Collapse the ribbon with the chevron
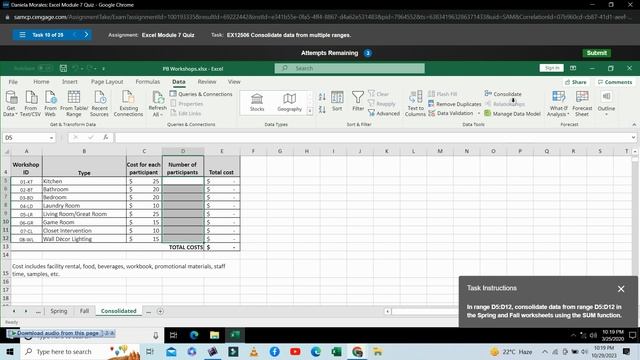Viewport: 640px width, 360px height. pyautogui.click(x=634, y=124)
